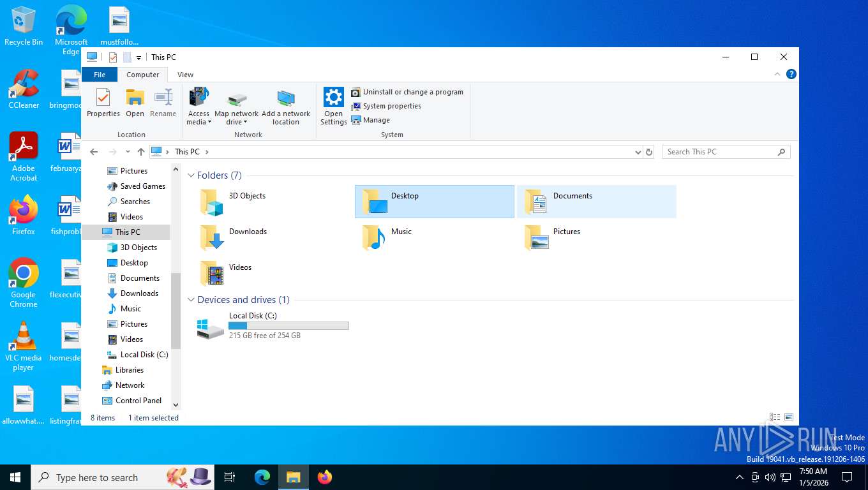The width and height of the screenshot is (868, 490).
Task: Click Add a network location
Action: pyautogui.click(x=286, y=107)
